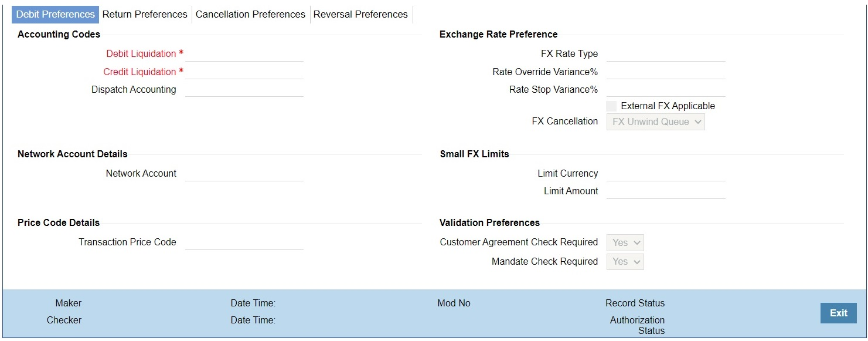Switch to Return Preferences tab
The width and height of the screenshot is (868, 341).
click(145, 14)
